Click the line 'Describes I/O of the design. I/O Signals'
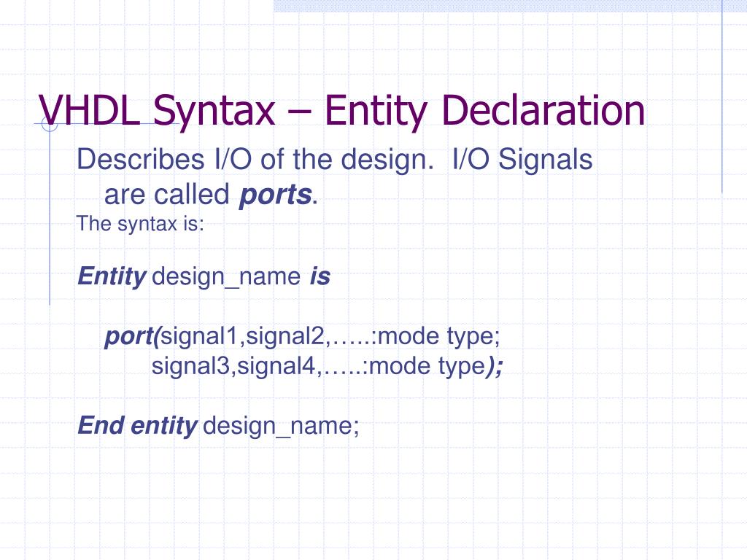747x560 pixels. tap(334, 160)
